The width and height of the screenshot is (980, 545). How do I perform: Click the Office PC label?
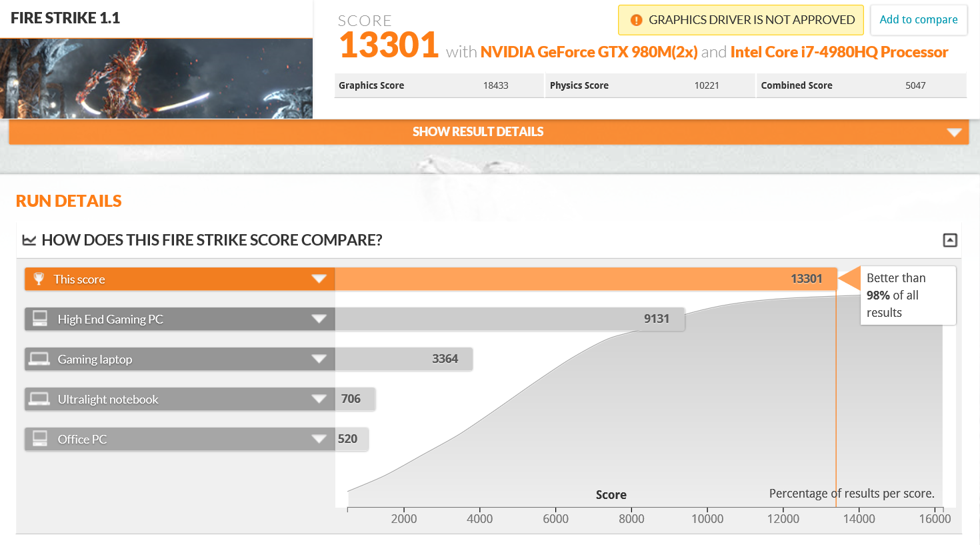click(82, 440)
